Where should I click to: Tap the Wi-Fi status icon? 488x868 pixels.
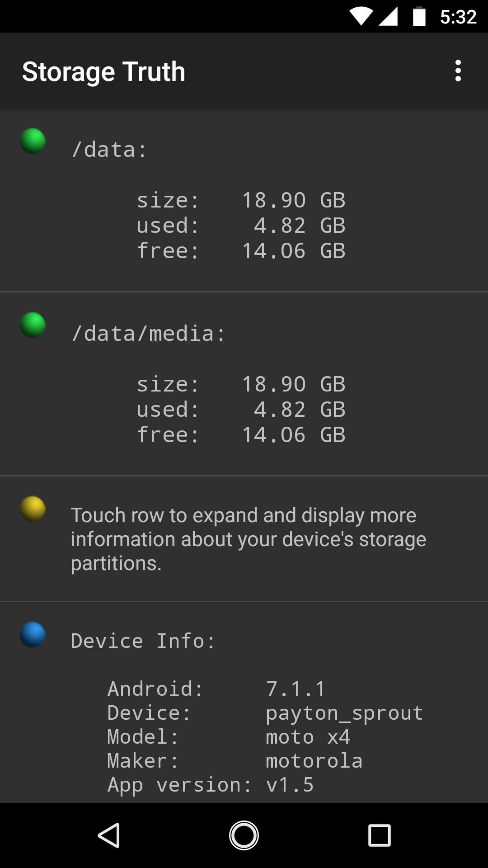coord(361,17)
